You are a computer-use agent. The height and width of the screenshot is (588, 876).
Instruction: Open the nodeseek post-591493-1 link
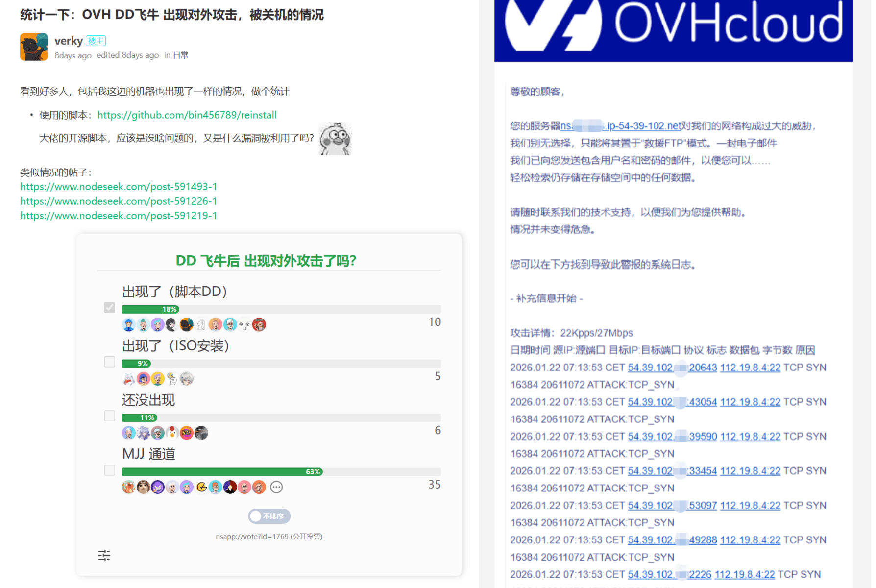(x=119, y=187)
